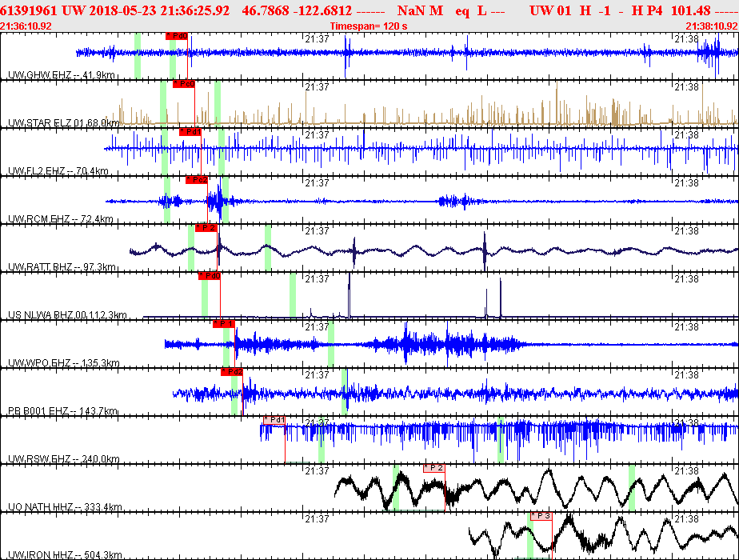Click the latitude 46.7868 in header
Image resolution: width=739 pixels, height=560 pixels.
[266, 10]
